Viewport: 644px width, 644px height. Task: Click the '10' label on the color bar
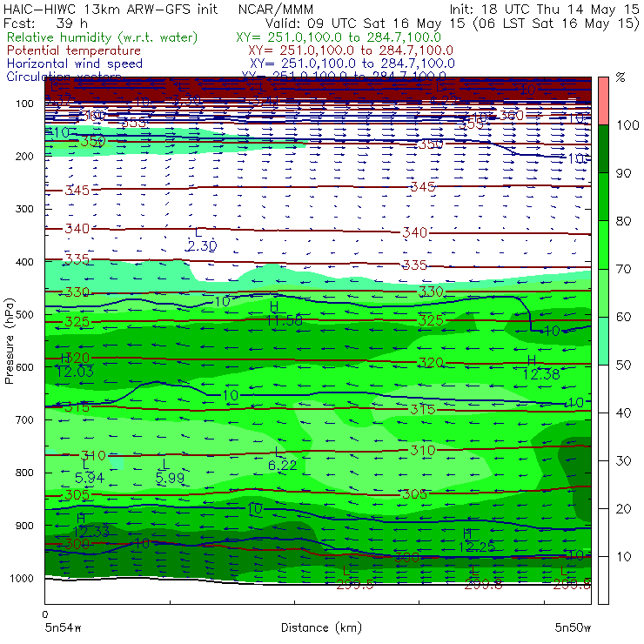tap(624, 556)
